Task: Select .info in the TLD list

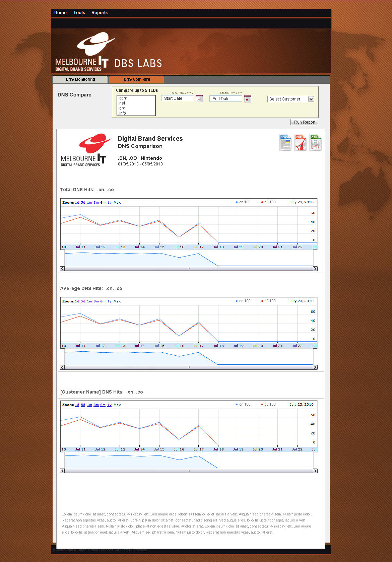Action: [136, 113]
